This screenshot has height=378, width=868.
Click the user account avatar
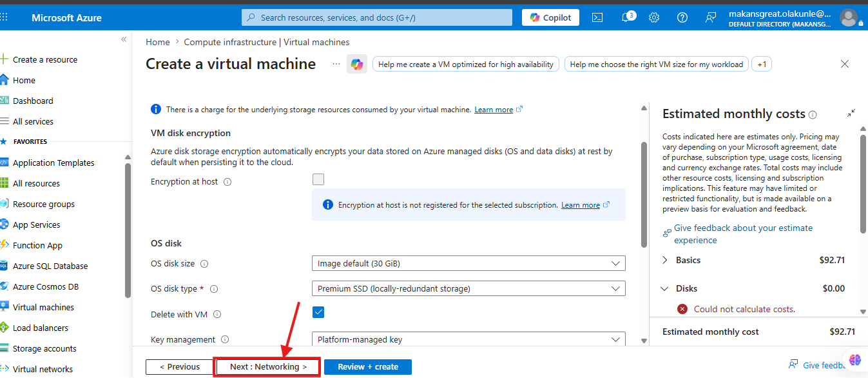tap(849, 17)
